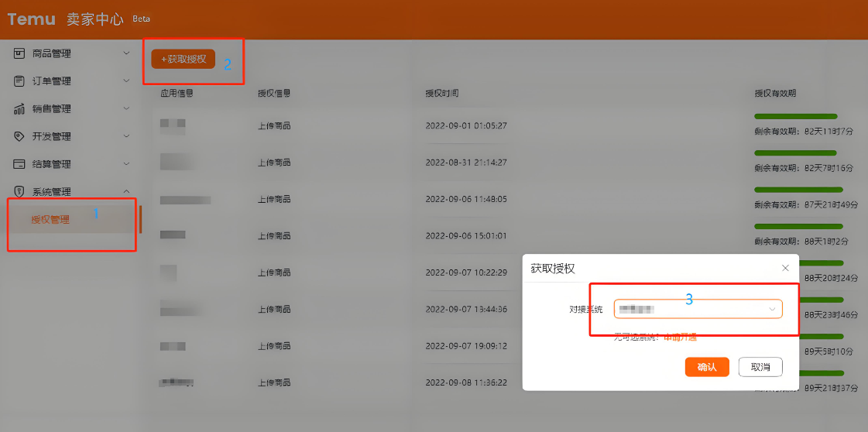Click the 申请开通 link
Screen dimensions: 868x432
click(x=681, y=337)
